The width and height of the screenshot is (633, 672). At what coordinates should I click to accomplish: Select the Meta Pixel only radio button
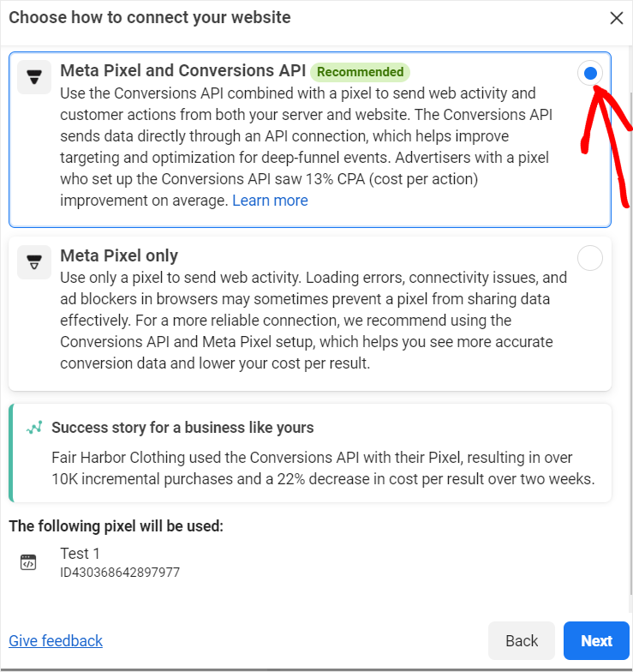[x=589, y=258]
